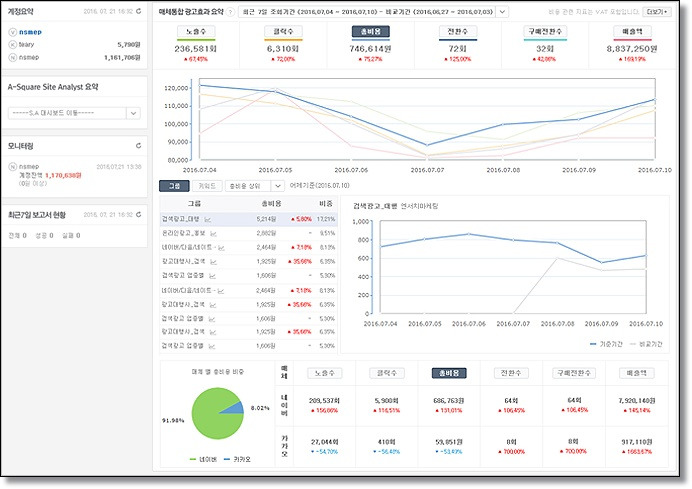692x489 pixels.
Task: Show trend chart for 온라인광고_홍보 row
Action: coord(213,233)
